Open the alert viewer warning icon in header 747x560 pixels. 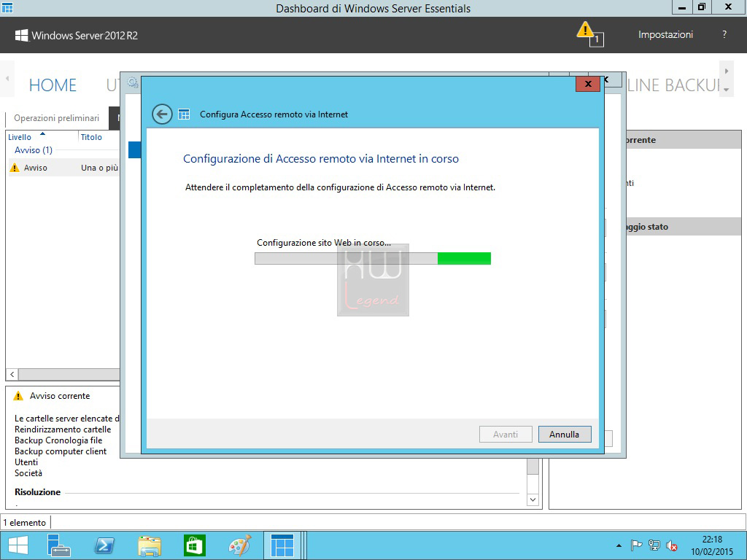tap(589, 34)
